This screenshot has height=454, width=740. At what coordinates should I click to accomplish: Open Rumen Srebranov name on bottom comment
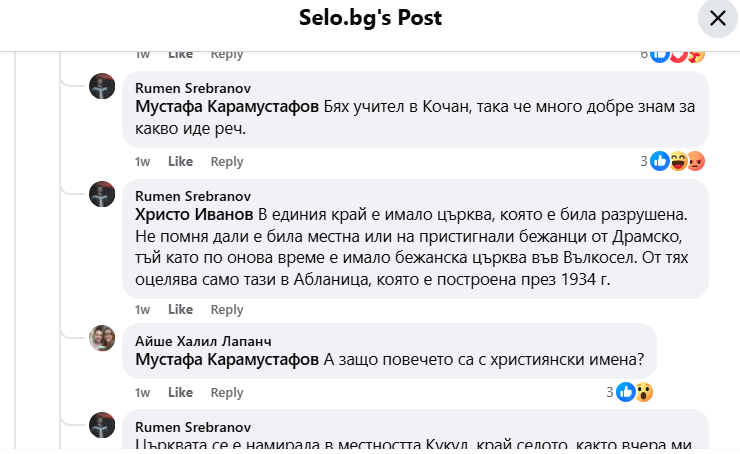[x=193, y=426]
